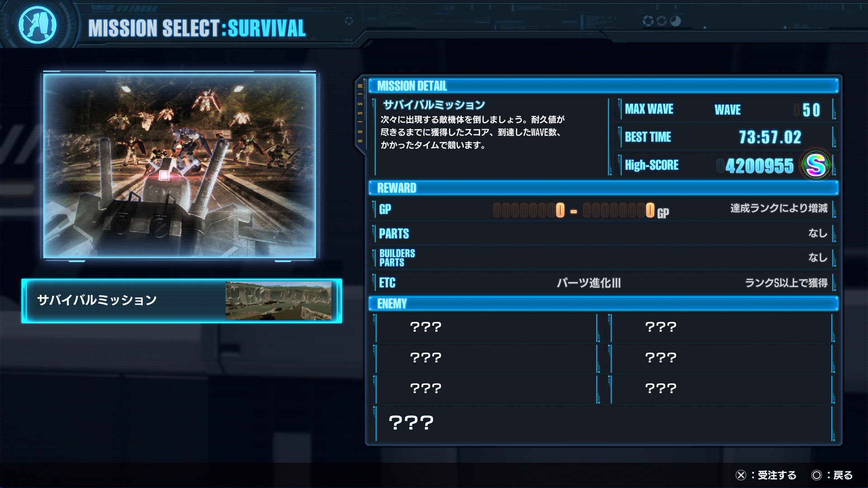Click the cross button icon for 受注する
Screen dimensions: 868x488
click(741, 475)
